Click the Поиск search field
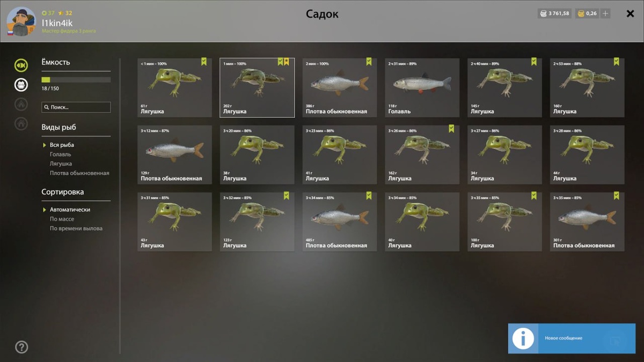 tap(76, 107)
